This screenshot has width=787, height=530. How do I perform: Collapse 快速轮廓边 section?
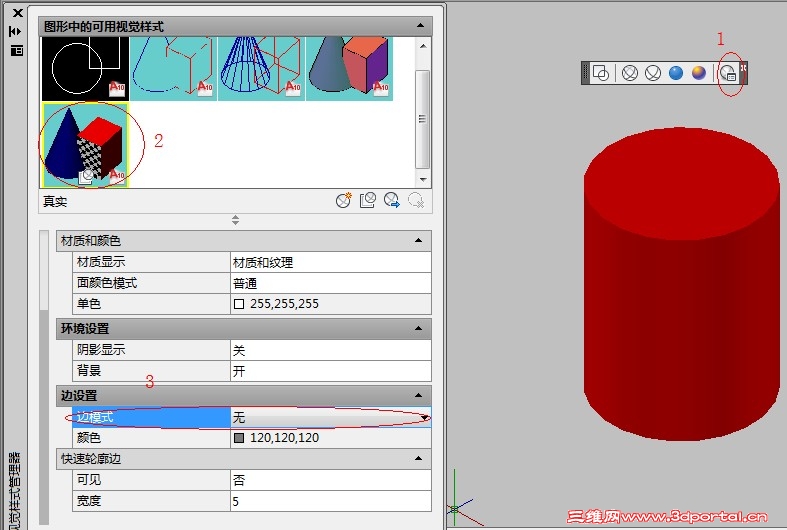[418, 458]
